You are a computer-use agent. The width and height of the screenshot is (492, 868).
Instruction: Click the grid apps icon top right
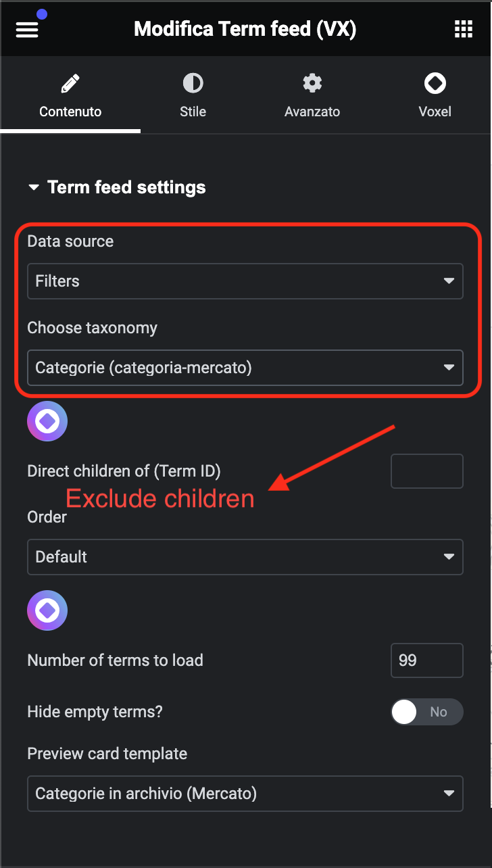tap(463, 29)
